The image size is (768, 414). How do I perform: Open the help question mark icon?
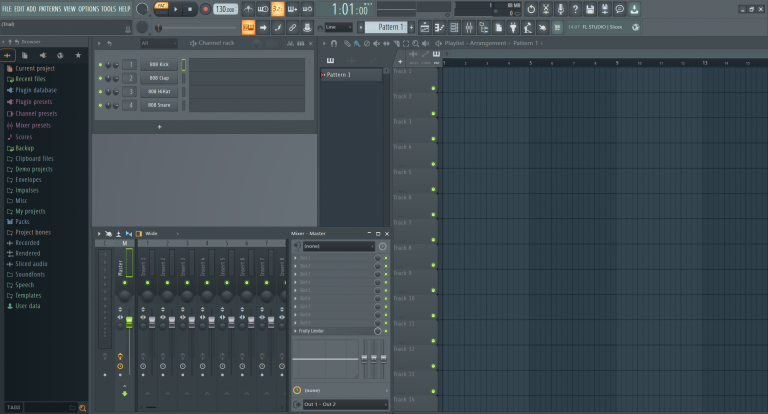(x=575, y=9)
